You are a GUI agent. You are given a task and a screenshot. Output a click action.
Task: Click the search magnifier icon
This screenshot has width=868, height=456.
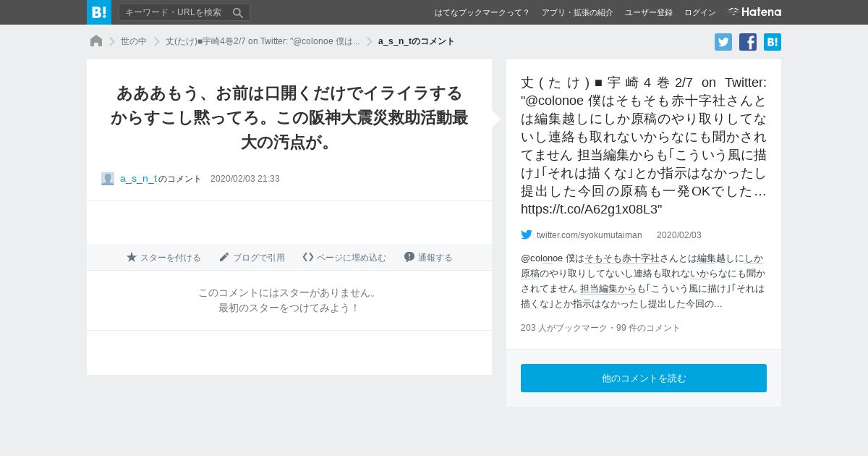point(238,12)
